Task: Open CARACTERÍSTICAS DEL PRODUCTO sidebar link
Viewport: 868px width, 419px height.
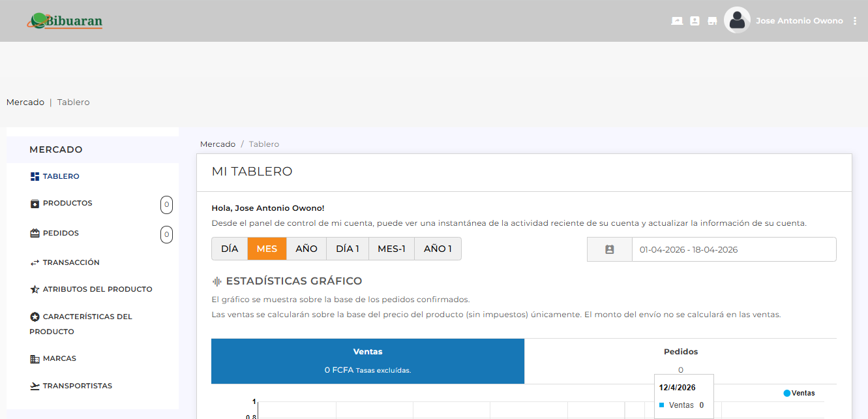Action: [81, 324]
